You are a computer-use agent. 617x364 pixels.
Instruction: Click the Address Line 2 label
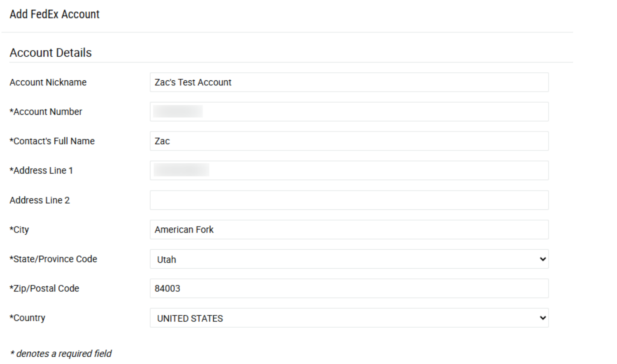(40, 200)
